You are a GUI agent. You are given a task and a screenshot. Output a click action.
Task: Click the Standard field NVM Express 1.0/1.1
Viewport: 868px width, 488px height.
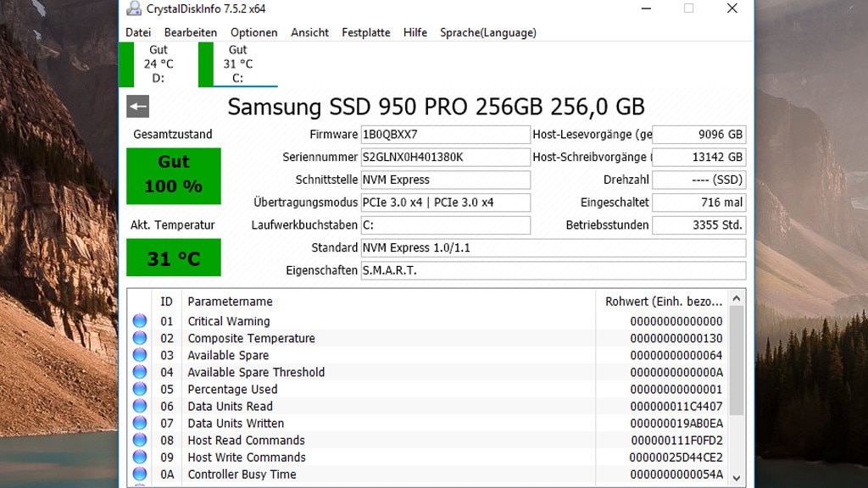point(554,248)
